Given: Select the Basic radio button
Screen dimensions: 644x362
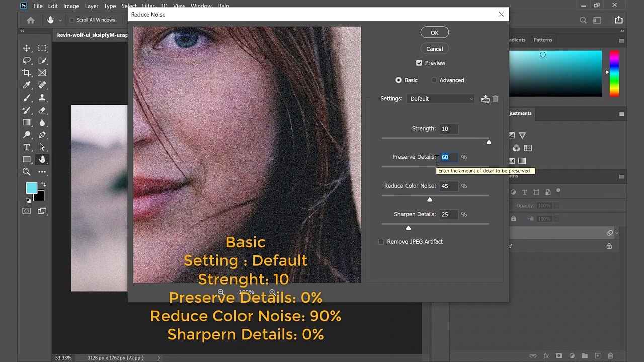Looking at the screenshot, I should pyautogui.click(x=398, y=80).
